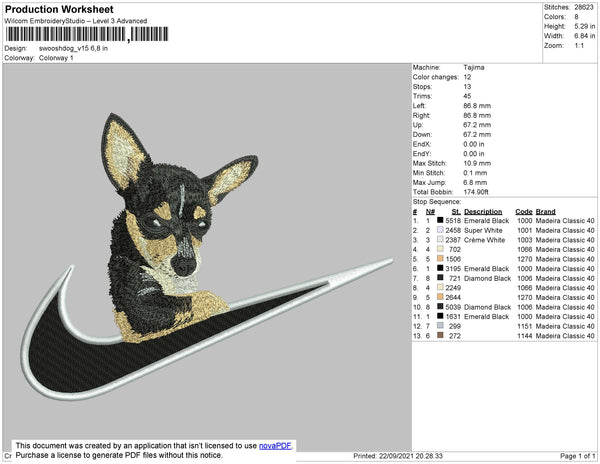The width and height of the screenshot is (600, 464).
Task: Click stitch count 5518 in stop 1
Action: [x=453, y=221]
